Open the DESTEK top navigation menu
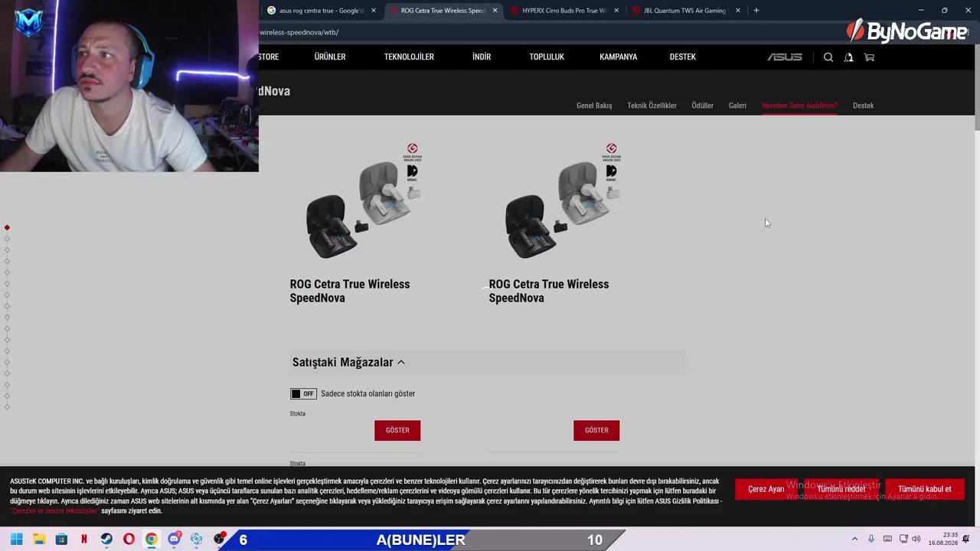The image size is (980, 551). click(683, 57)
